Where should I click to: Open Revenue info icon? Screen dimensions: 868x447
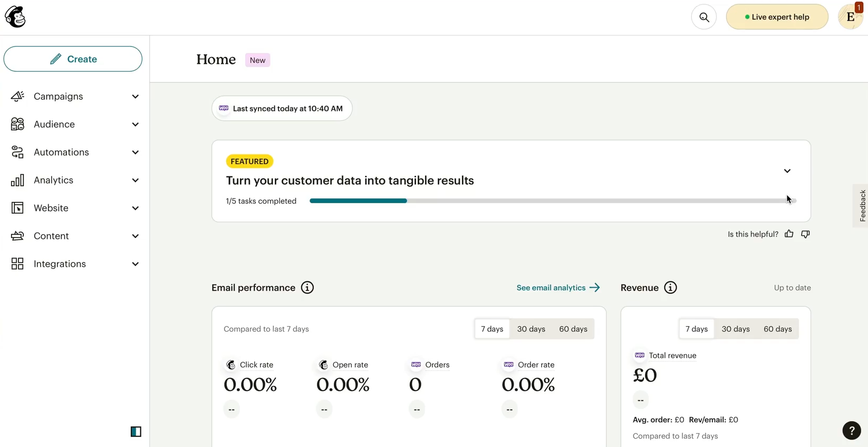pos(670,288)
